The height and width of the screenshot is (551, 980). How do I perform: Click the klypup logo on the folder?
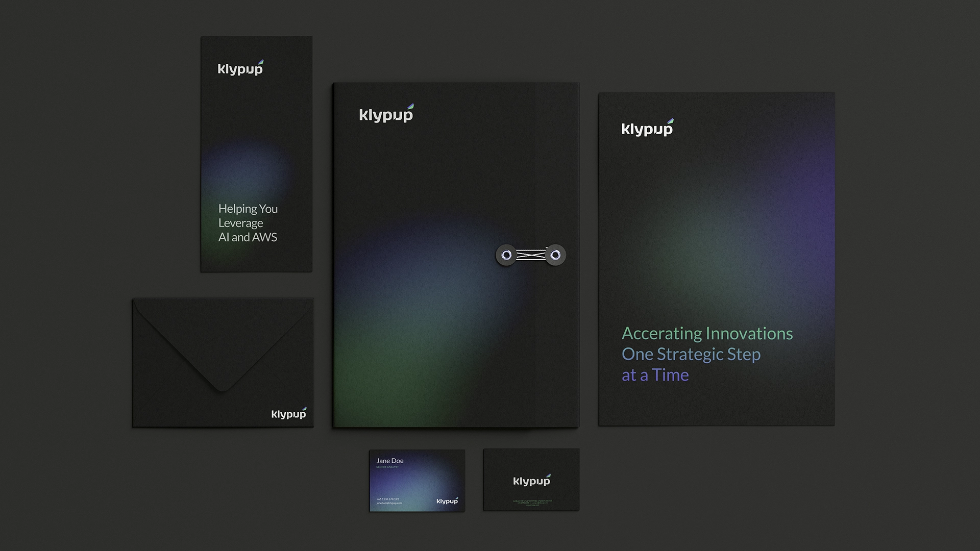[x=386, y=114]
